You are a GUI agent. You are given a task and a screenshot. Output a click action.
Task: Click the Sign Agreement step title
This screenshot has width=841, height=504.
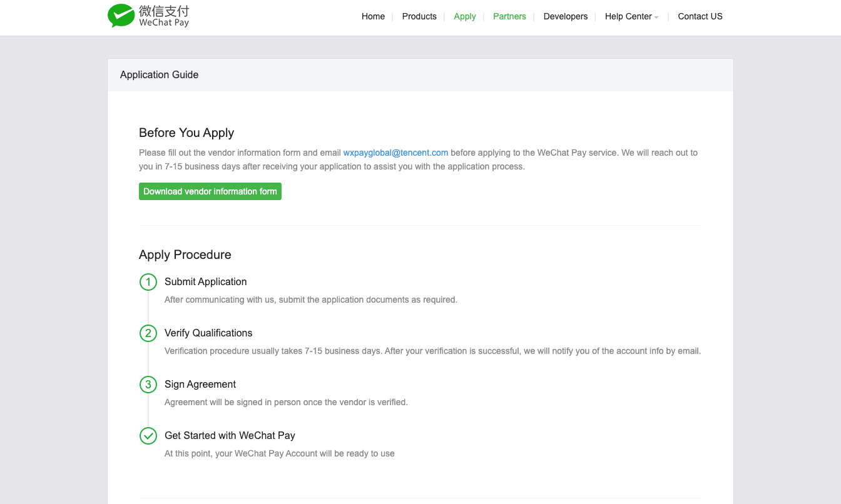pos(200,385)
